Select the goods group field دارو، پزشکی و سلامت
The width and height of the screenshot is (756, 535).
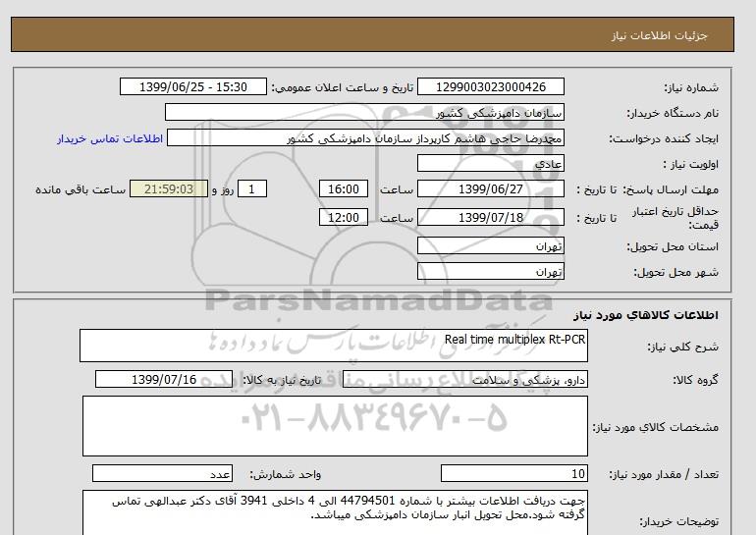coord(464,379)
